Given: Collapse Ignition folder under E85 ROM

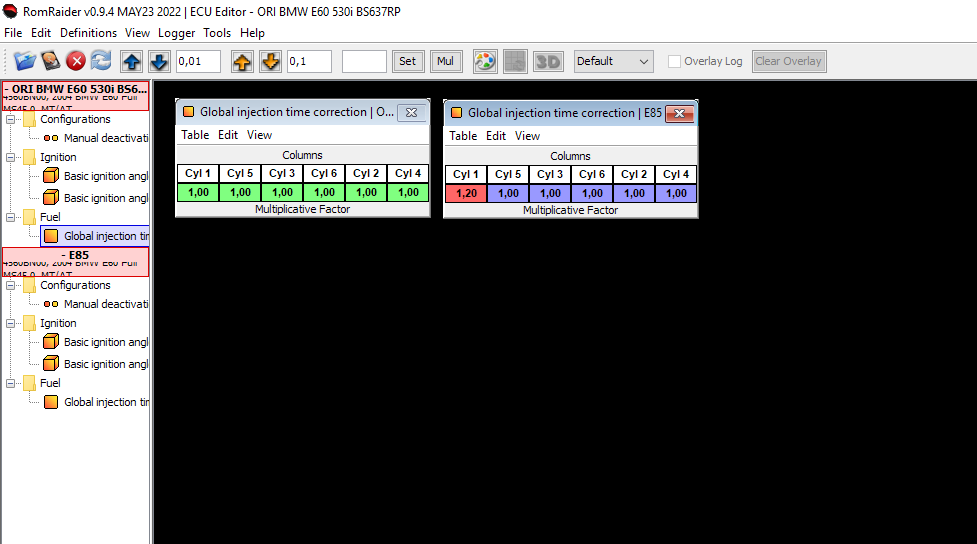Looking at the screenshot, I should tap(11, 323).
